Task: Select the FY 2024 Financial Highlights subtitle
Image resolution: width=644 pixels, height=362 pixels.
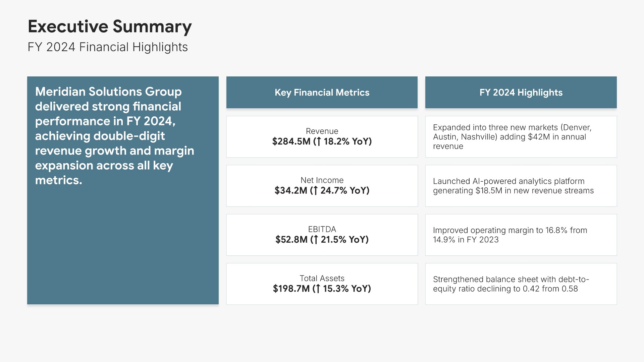Action: tap(108, 47)
